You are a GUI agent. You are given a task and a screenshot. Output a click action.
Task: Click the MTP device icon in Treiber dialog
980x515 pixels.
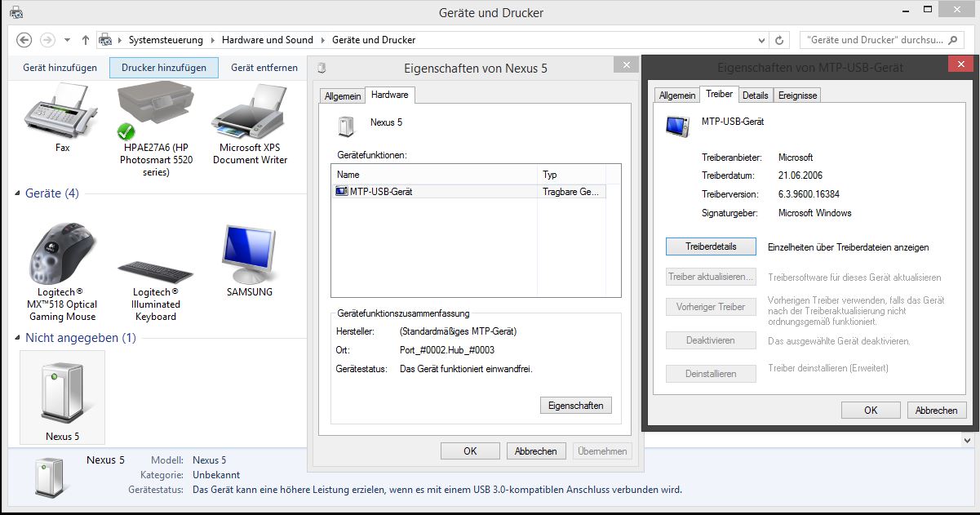[x=677, y=127]
